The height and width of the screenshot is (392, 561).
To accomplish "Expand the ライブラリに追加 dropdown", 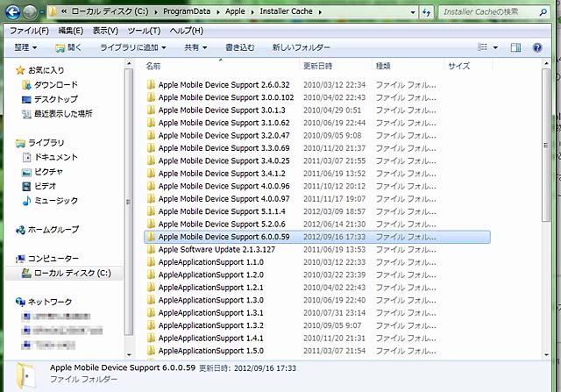I will [132, 47].
